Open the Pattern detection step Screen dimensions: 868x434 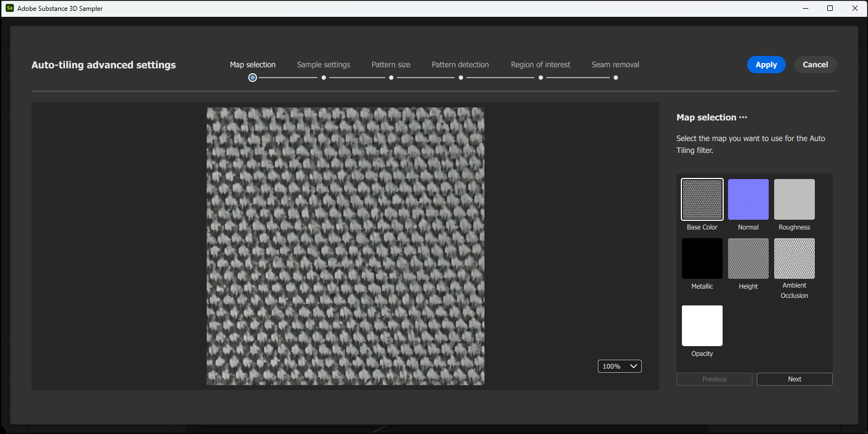pos(460,65)
